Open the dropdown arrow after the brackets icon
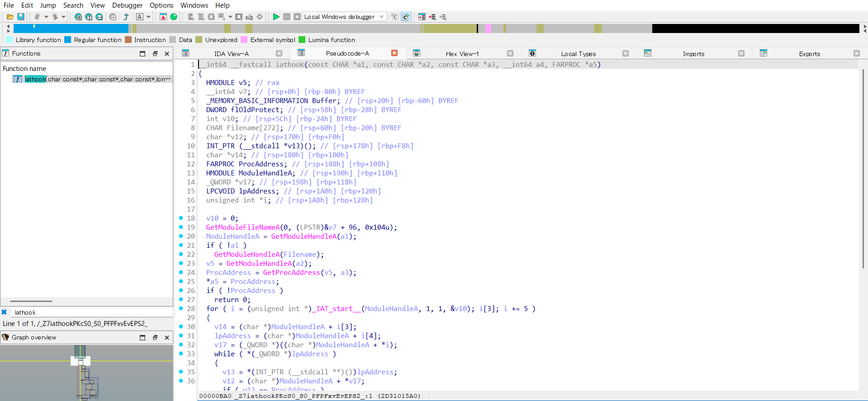 click(230, 17)
